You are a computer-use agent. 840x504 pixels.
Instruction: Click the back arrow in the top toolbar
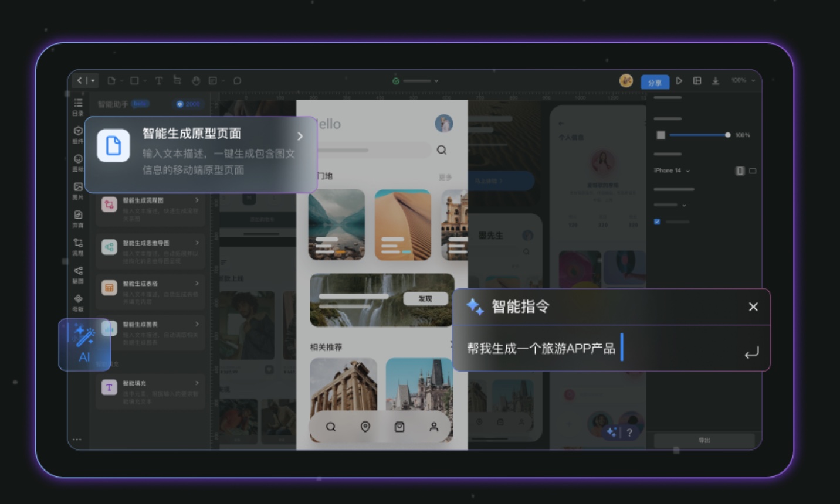point(80,80)
